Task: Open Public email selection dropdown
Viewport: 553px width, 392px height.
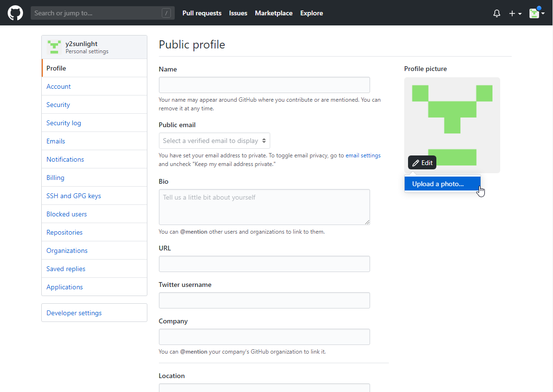Action: 214,141
